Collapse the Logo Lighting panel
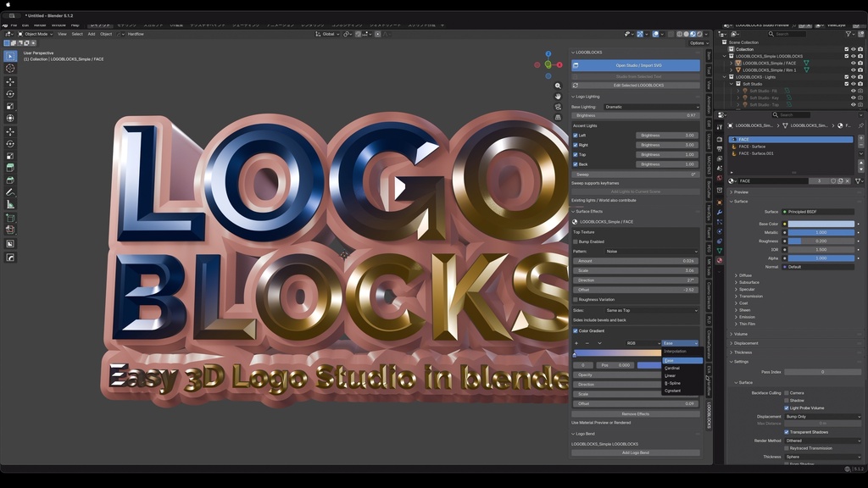868x488 pixels. (586, 97)
